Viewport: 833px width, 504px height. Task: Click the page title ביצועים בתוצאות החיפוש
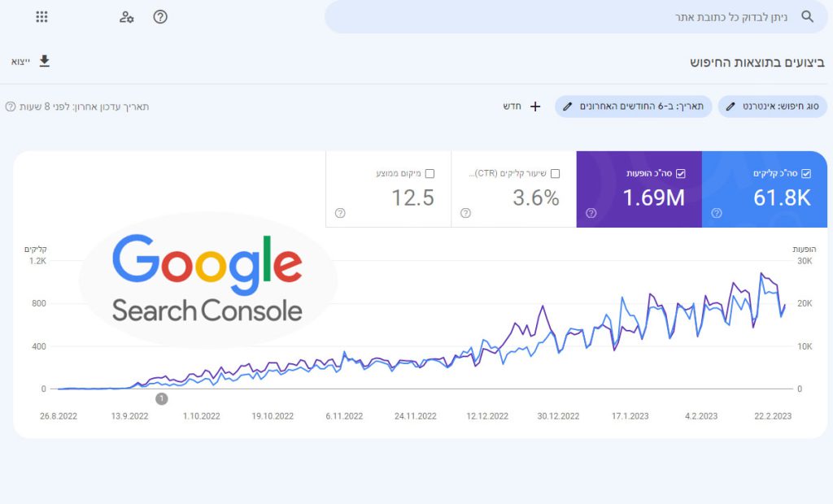click(x=757, y=62)
